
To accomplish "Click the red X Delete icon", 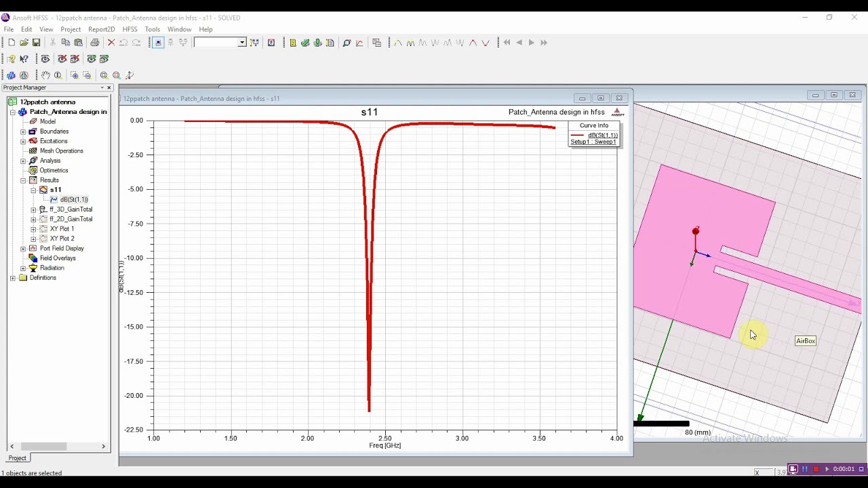I will pyautogui.click(x=111, y=43).
